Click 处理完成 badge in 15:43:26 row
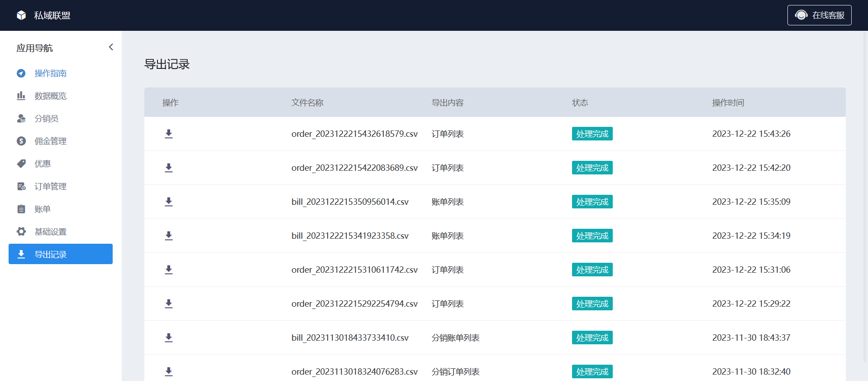868x381 pixels. click(x=592, y=134)
